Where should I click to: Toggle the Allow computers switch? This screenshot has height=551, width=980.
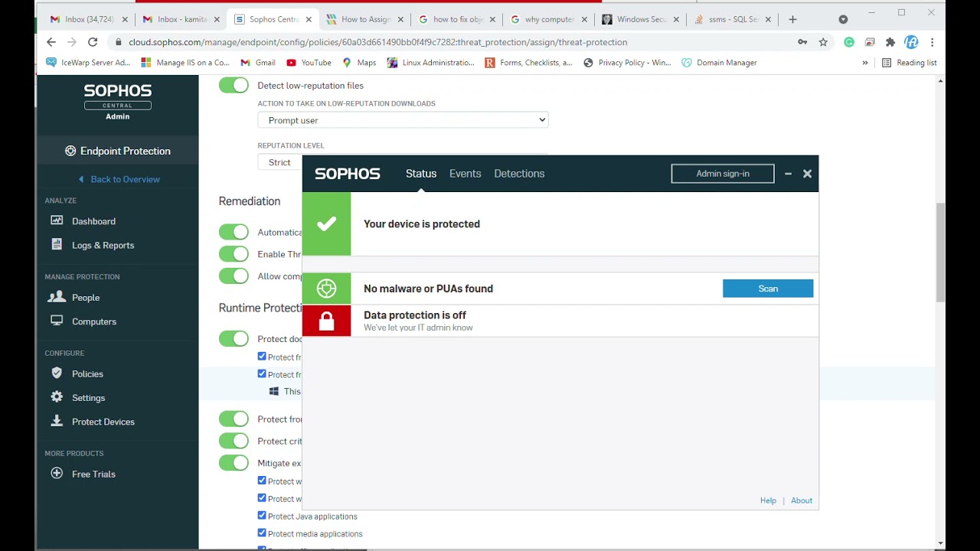pyautogui.click(x=234, y=276)
